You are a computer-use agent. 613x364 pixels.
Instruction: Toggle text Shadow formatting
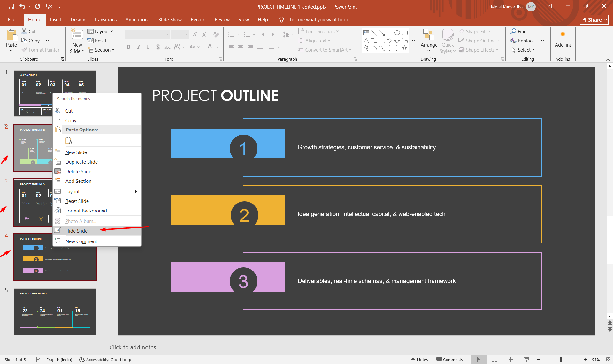(158, 47)
